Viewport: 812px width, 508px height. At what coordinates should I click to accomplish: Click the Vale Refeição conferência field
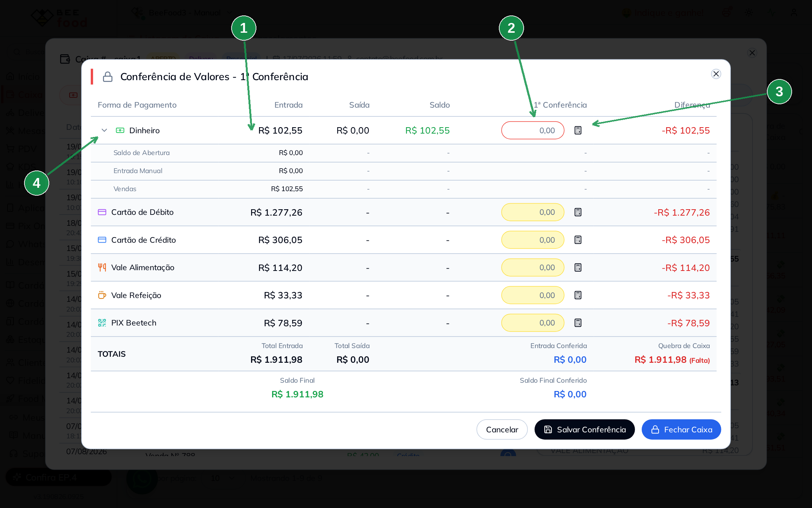pos(533,295)
